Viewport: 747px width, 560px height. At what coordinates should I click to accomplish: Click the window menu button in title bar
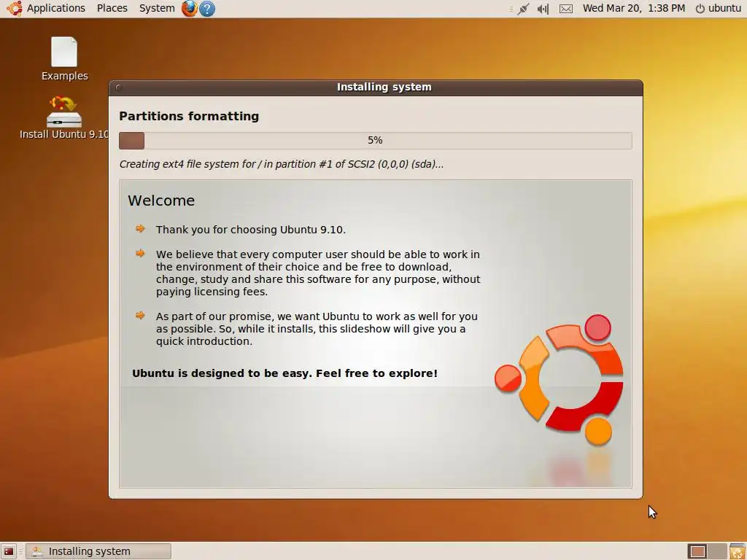tap(118, 87)
